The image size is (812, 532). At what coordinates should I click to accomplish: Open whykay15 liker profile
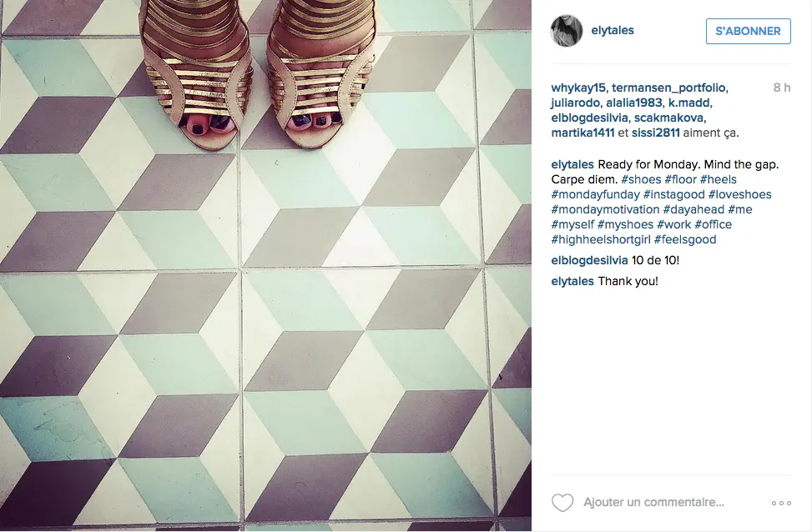(x=578, y=88)
